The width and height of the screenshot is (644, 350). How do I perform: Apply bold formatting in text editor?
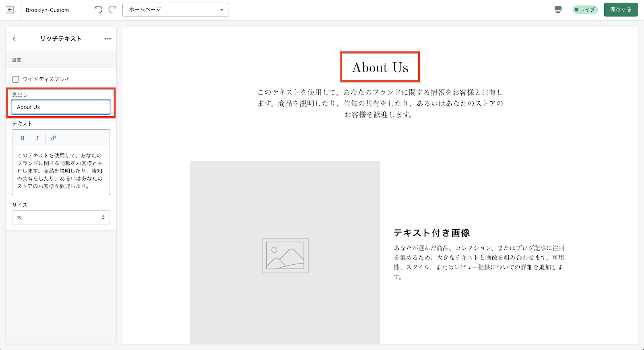pyautogui.click(x=23, y=138)
